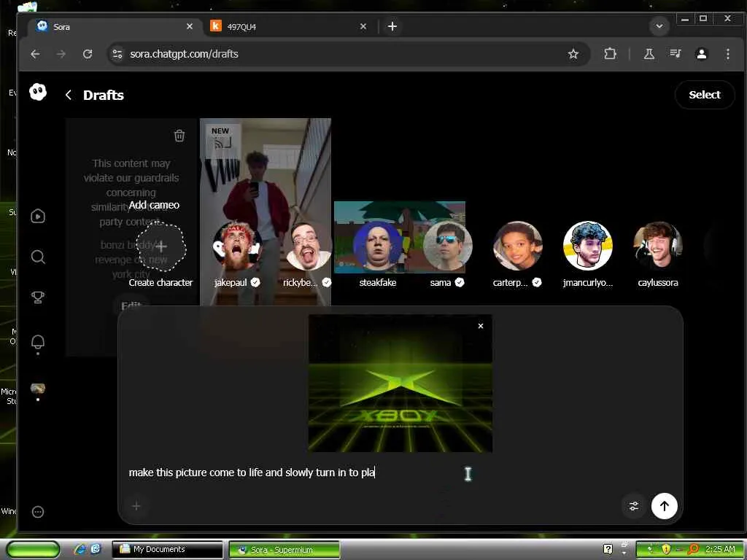747x560 pixels.
Task: Click the Select button in Drafts
Action: (705, 95)
